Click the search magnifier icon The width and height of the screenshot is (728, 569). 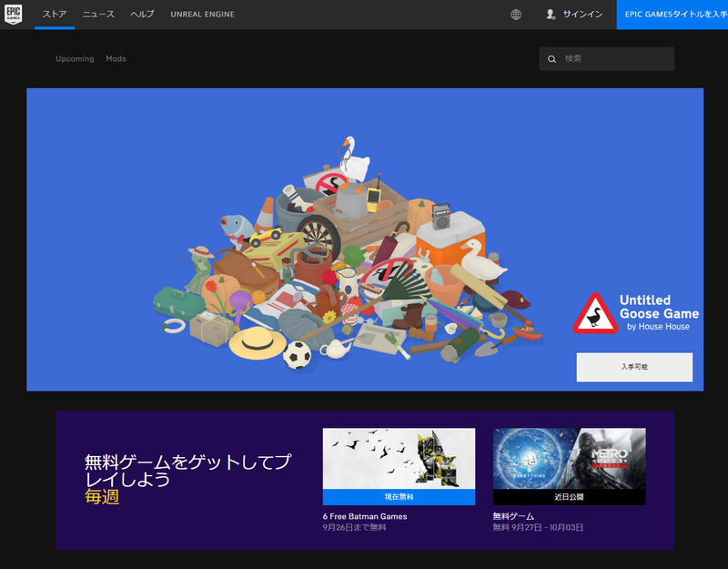(551, 59)
